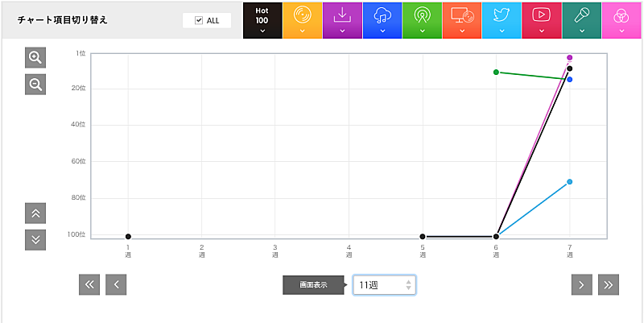Toggle the teal microphone karaoke chart icon

[x=581, y=20]
